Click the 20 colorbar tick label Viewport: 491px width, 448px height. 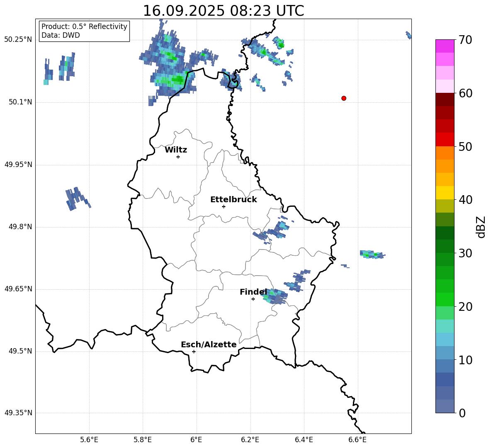(465, 307)
